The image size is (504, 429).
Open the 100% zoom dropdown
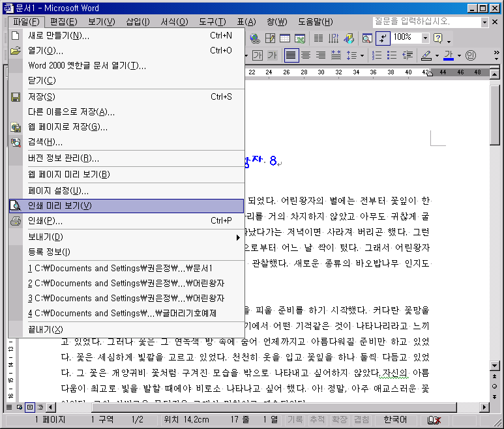point(425,38)
